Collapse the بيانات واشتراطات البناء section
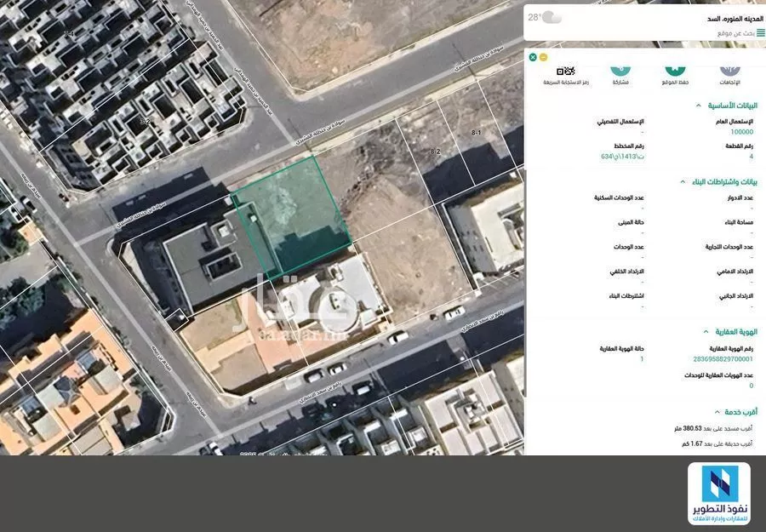The height and width of the screenshot is (532, 766). [x=684, y=181]
